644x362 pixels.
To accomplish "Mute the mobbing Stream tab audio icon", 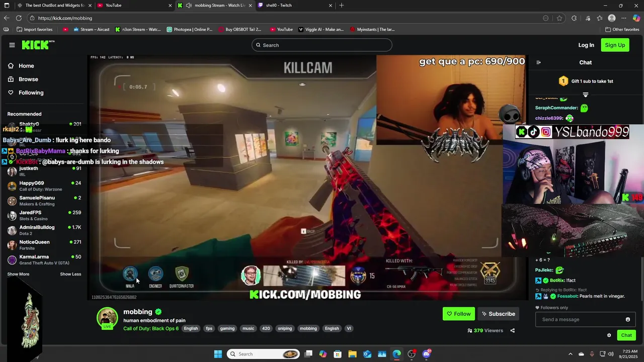I will [x=189, y=6].
